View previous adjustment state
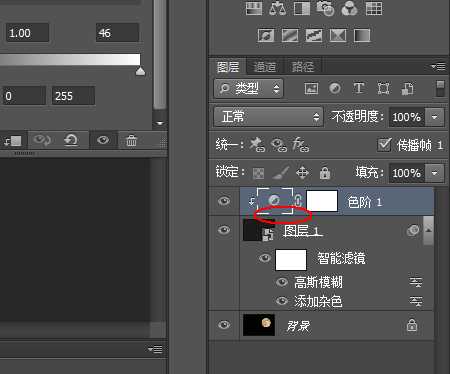The width and height of the screenshot is (450, 374). 42,140
